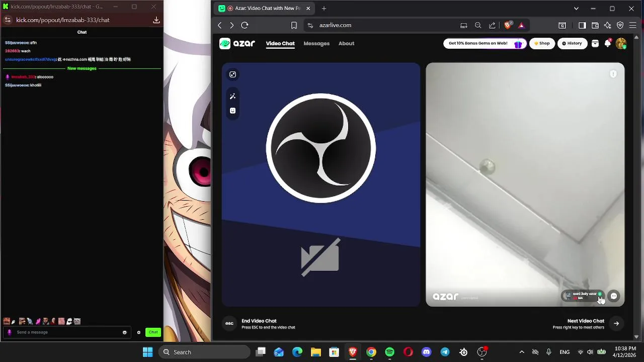Bookmark the current page

coord(294,25)
